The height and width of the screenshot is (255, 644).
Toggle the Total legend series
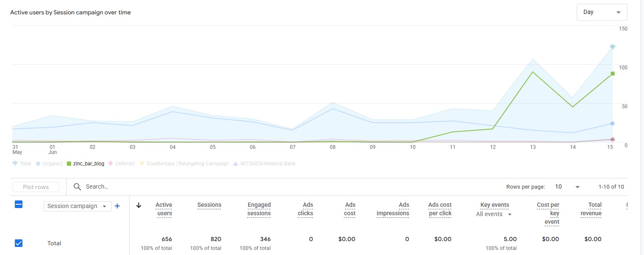[x=22, y=164]
